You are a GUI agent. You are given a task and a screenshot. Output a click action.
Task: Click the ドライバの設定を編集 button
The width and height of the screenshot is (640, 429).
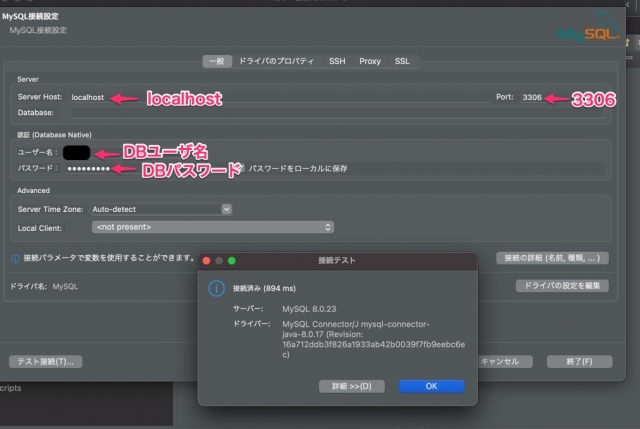[562, 286]
